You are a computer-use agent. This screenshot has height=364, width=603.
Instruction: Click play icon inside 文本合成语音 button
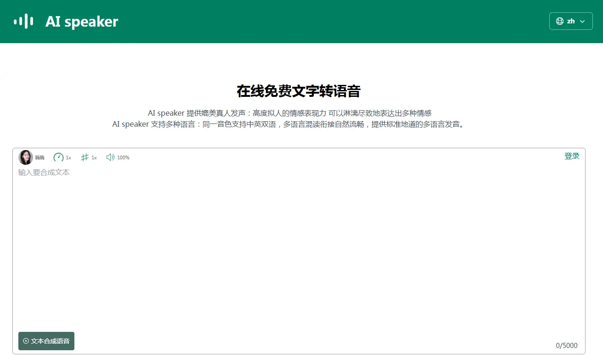(x=26, y=341)
